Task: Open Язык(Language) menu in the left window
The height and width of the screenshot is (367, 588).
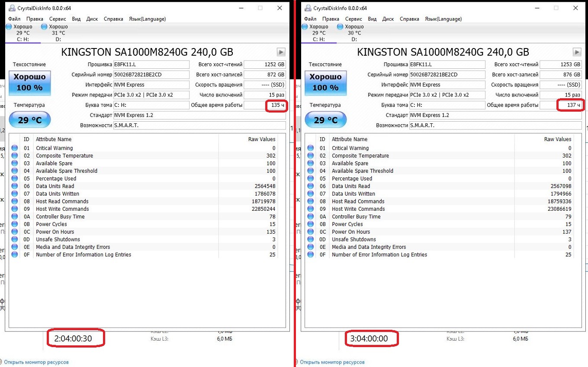Action: pos(147,19)
